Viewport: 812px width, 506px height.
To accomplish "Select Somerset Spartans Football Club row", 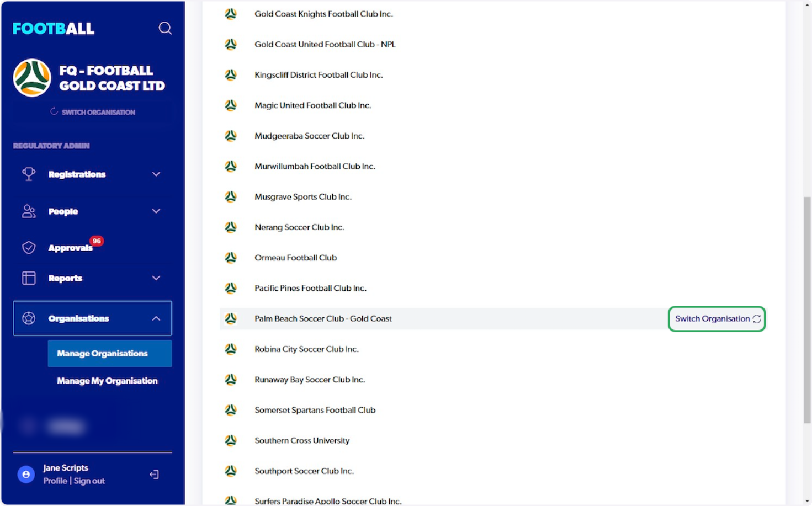I will (493, 410).
